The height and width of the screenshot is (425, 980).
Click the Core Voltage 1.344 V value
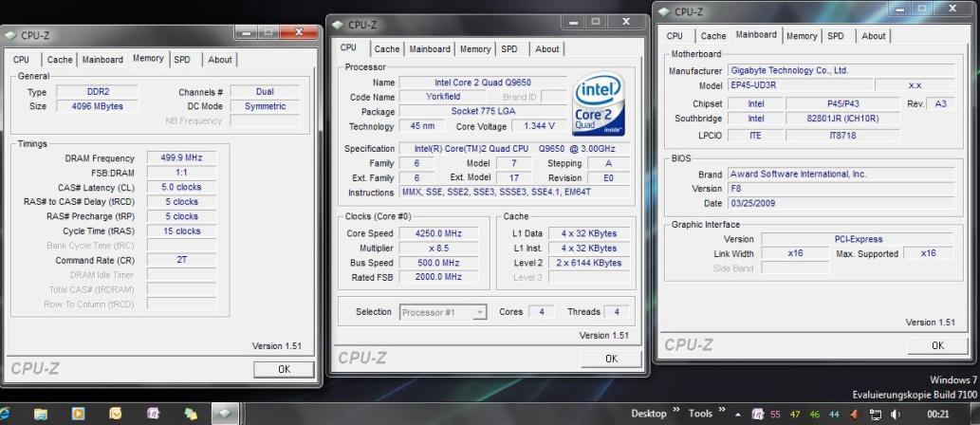pyautogui.click(x=538, y=126)
